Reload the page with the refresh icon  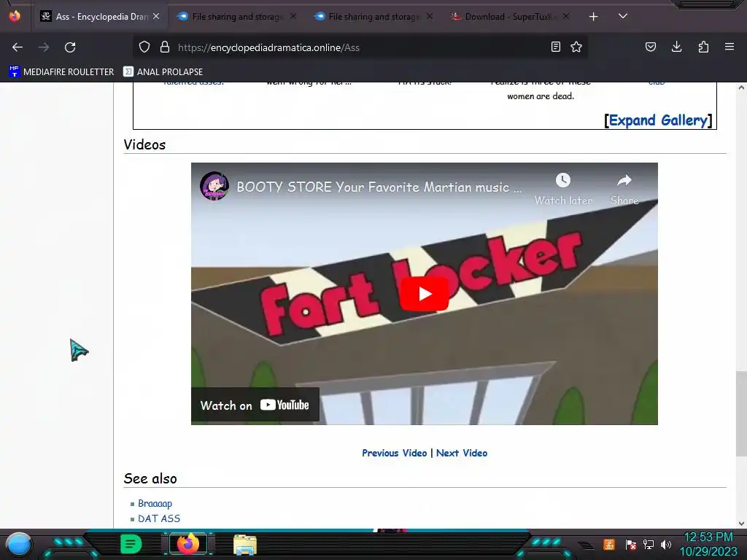pyautogui.click(x=70, y=47)
